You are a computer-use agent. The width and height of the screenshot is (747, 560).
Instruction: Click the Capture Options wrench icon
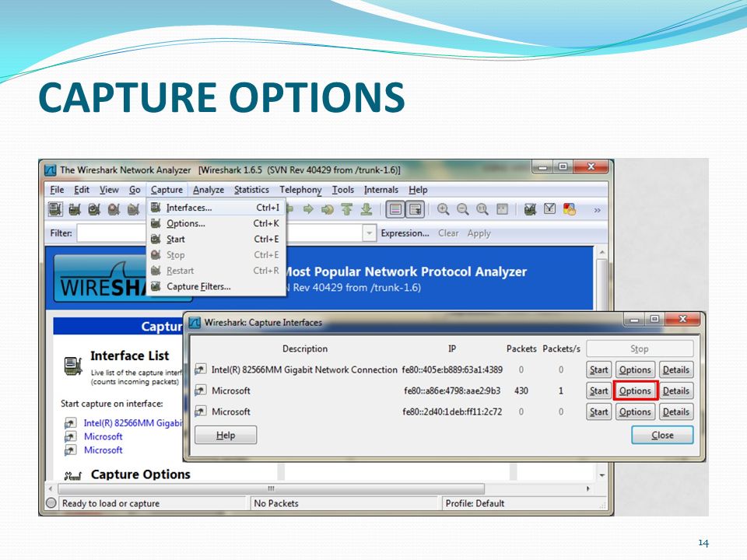point(73,475)
